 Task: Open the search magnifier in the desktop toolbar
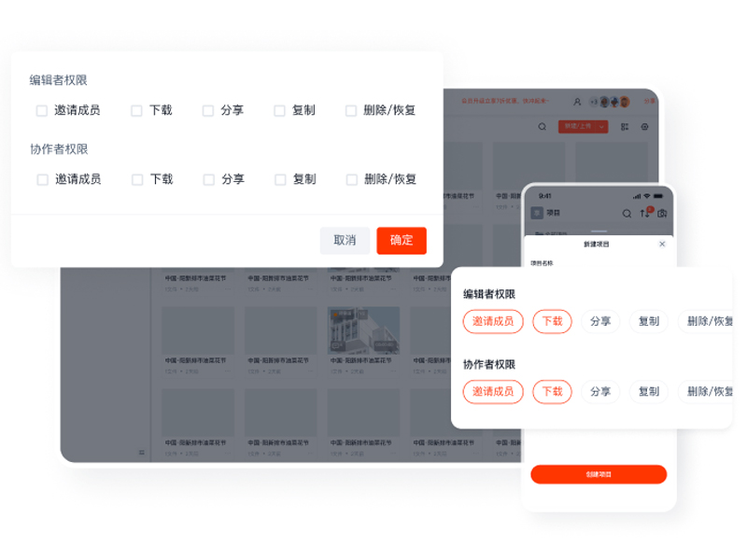point(543,127)
